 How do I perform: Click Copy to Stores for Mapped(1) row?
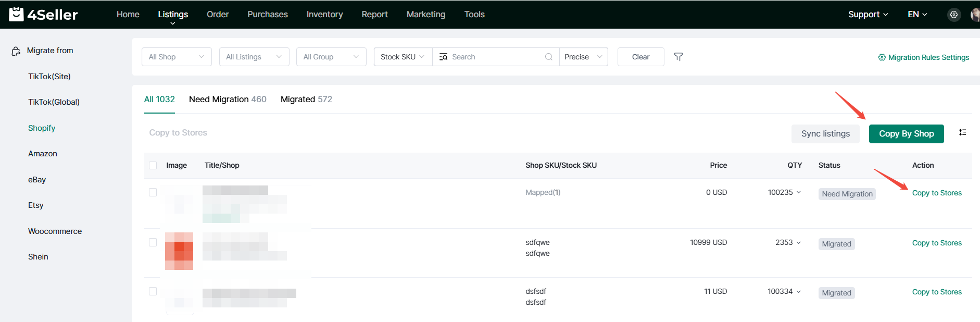(937, 193)
